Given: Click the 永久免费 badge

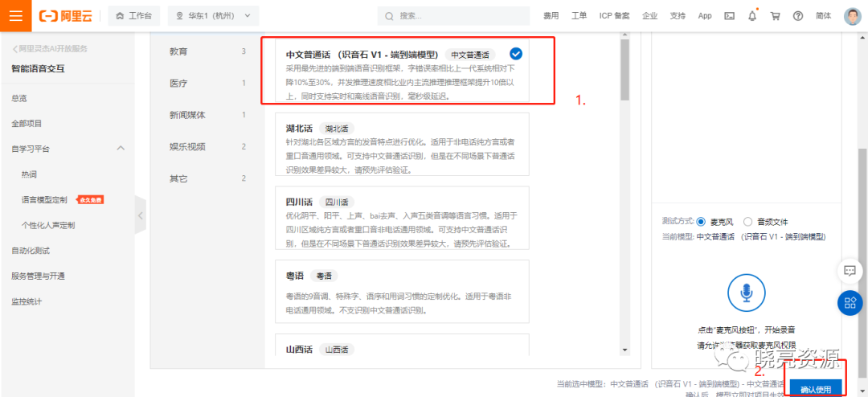Looking at the screenshot, I should tap(91, 200).
